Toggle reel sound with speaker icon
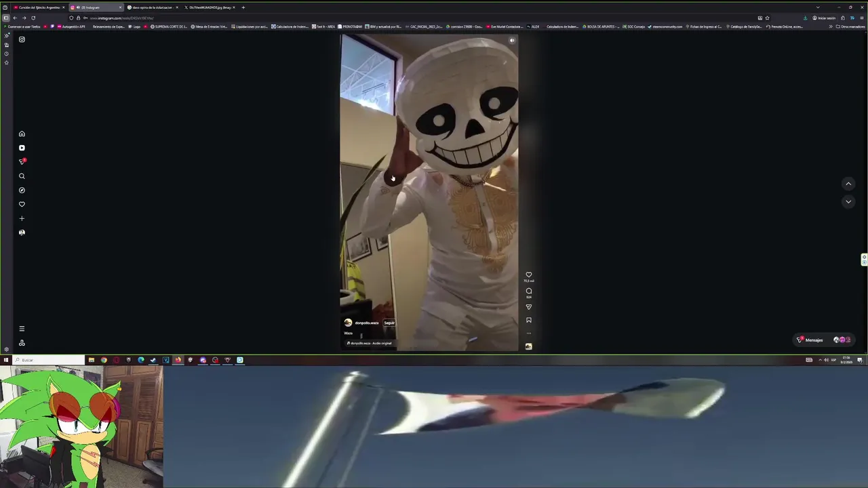This screenshot has width=868, height=488. 512,41
